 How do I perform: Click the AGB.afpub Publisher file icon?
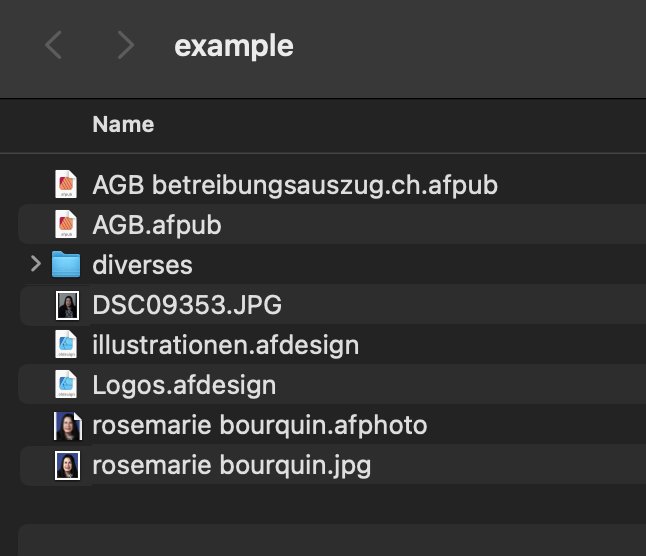pyautogui.click(x=66, y=224)
